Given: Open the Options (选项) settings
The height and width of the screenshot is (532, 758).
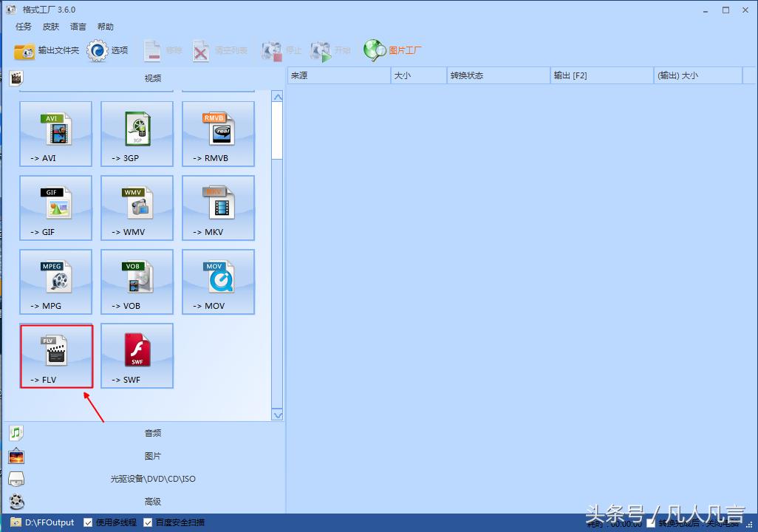Looking at the screenshot, I should (107, 50).
